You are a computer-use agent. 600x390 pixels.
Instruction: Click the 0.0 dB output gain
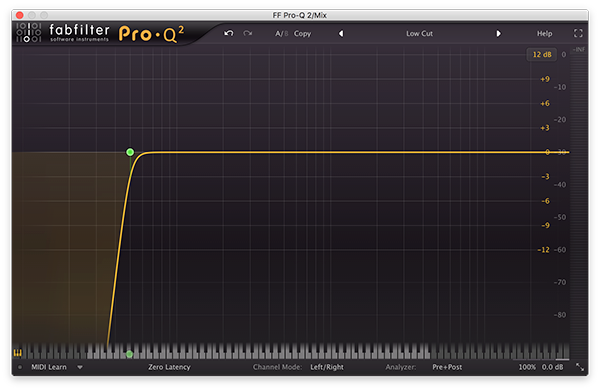tap(552, 367)
